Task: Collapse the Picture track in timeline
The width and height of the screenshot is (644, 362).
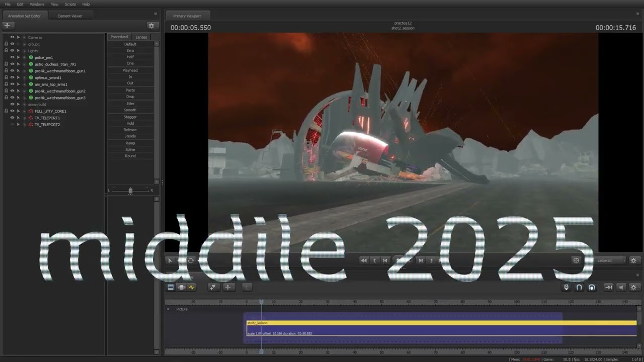Action: 168,309
